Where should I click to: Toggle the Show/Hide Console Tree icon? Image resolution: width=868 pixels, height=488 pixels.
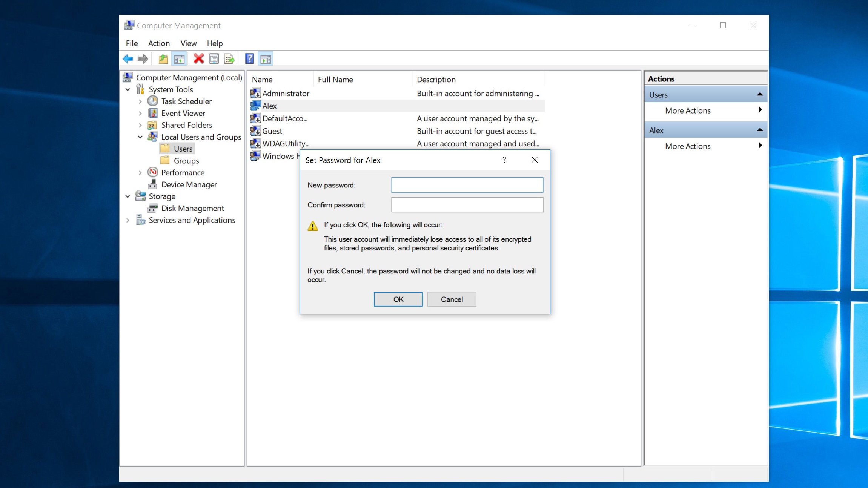pyautogui.click(x=179, y=59)
